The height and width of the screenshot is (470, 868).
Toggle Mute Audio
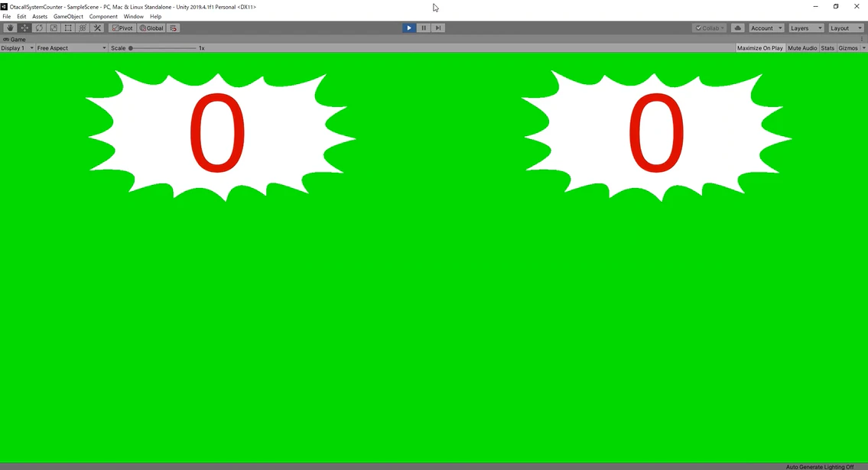pos(802,48)
